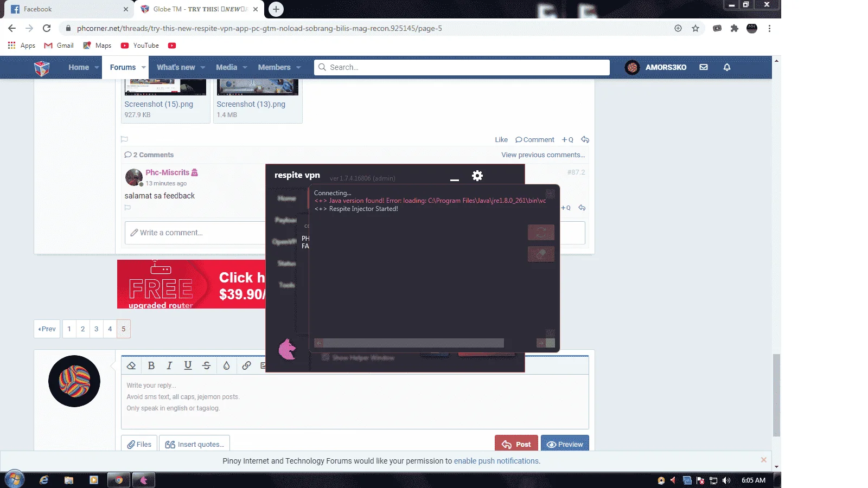The width and height of the screenshot is (868, 488).
Task: Toggle strikethrough formatting in reply editor
Action: [206, 365]
